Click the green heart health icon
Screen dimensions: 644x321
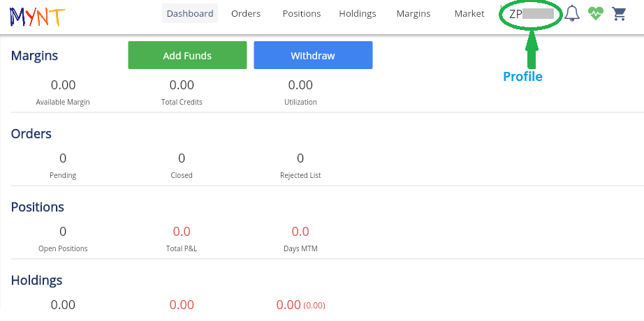click(595, 13)
